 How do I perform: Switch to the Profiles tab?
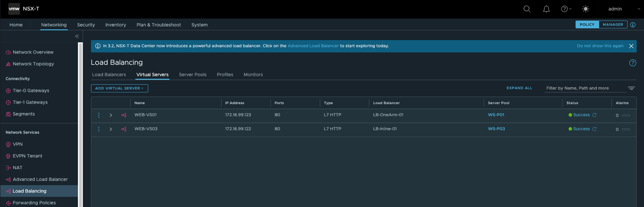[225, 75]
